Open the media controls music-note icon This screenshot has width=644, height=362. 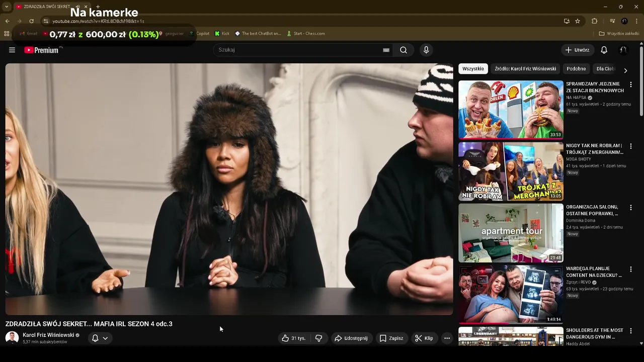[612, 21]
